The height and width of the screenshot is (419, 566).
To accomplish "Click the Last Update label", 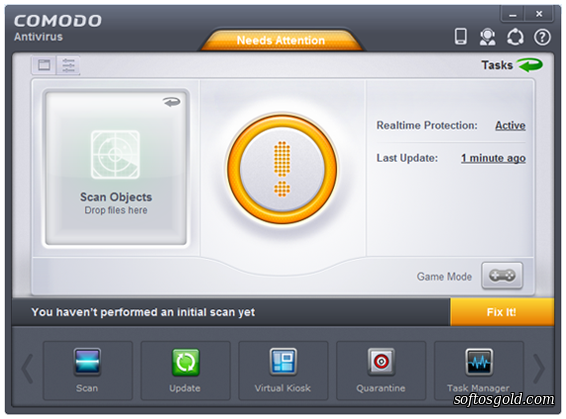I will click(x=407, y=158).
